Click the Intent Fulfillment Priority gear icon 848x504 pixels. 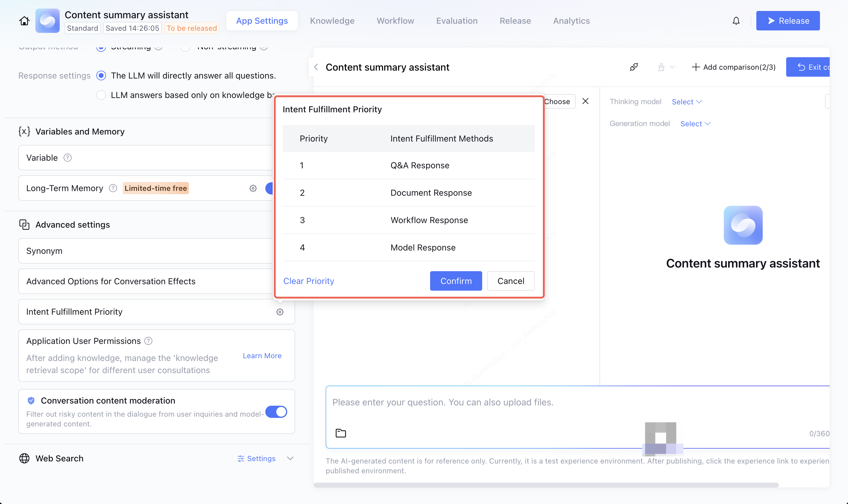pos(280,312)
